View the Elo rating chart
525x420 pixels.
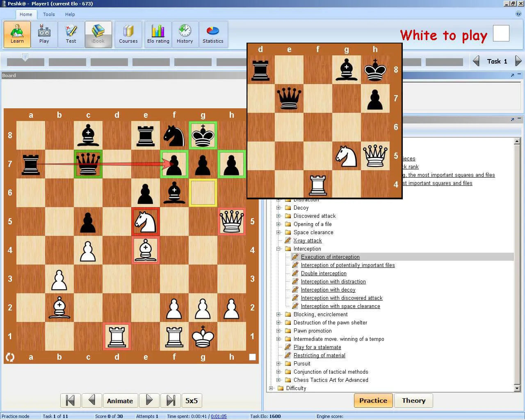pos(158,34)
